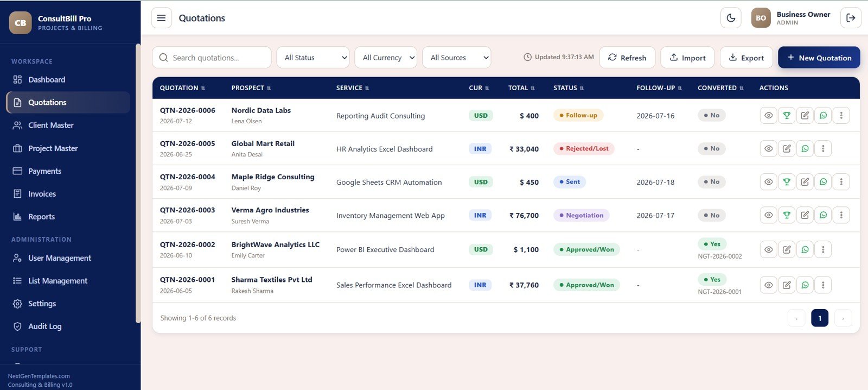868x390 pixels.
Task: Open User Management in the sidebar
Action: point(68,258)
